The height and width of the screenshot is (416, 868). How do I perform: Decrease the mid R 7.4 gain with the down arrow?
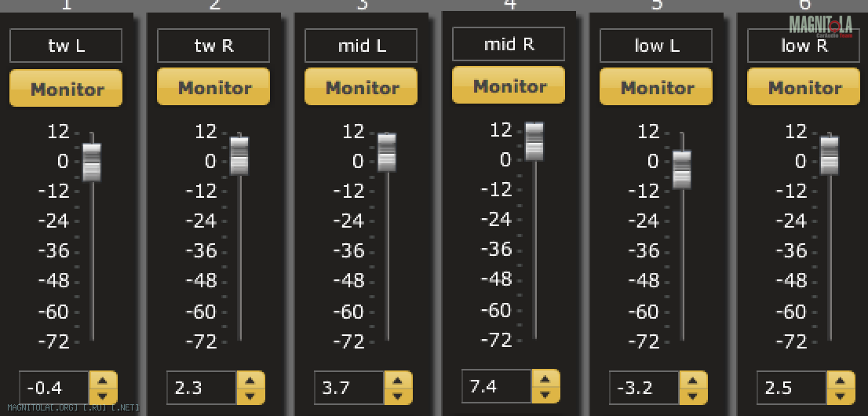545,394
